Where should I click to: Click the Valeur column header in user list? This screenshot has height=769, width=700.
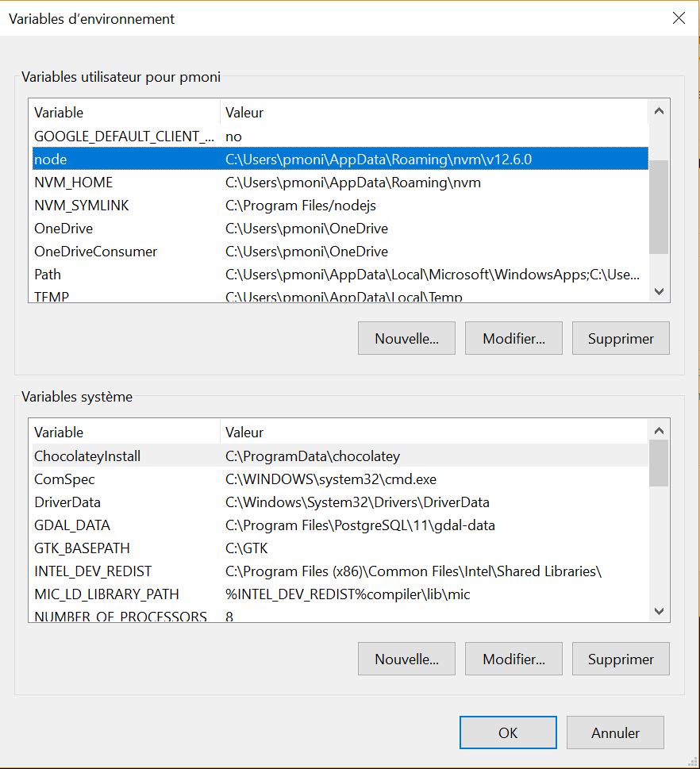[434, 113]
